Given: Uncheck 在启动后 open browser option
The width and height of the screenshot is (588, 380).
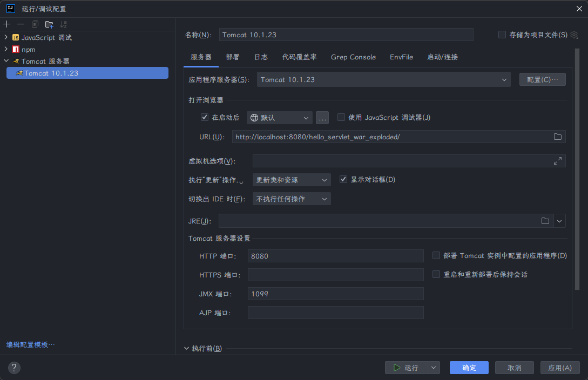Looking at the screenshot, I should pos(205,117).
